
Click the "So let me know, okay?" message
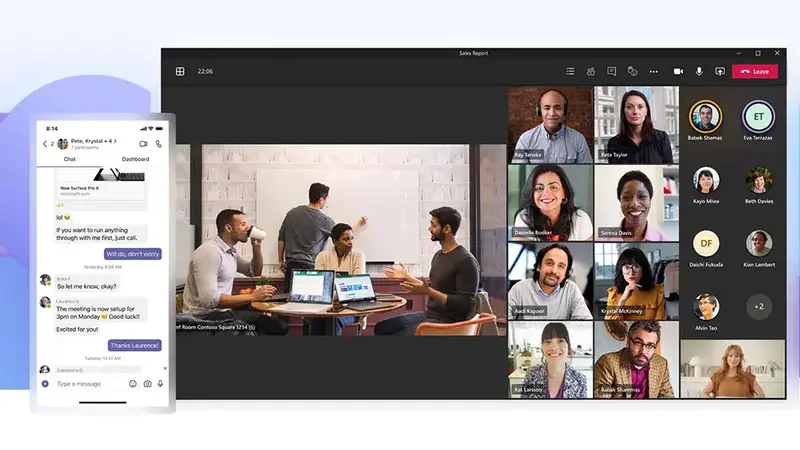coord(87,287)
